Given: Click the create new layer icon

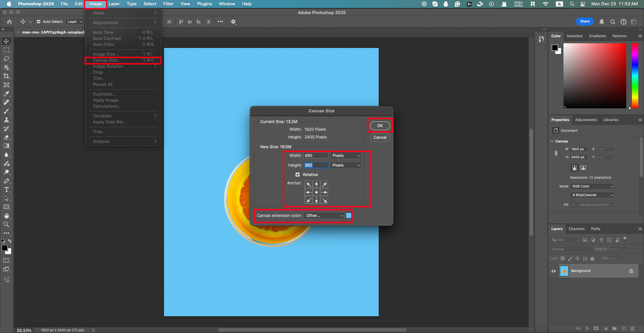Looking at the screenshot, I should click(x=623, y=328).
